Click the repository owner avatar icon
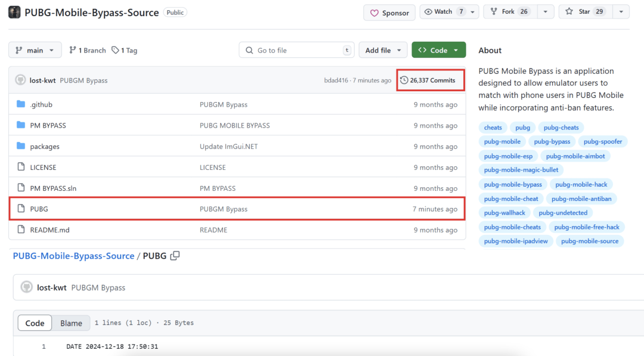 click(14, 13)
